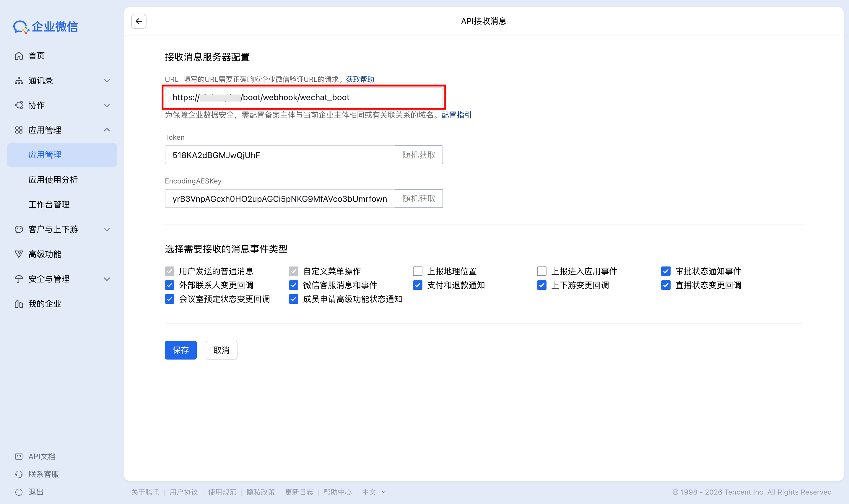Click the back arrow button
Screen dimensions: 849x504
point(139,21)
